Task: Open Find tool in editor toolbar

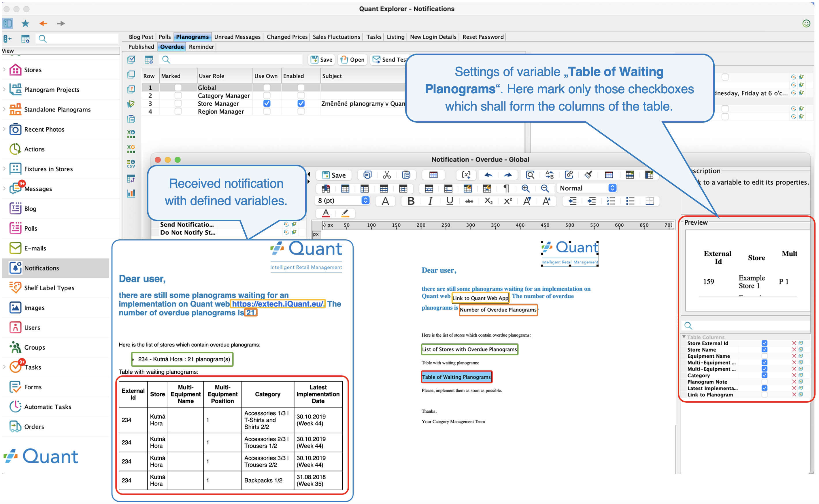Action: pos(530,175)
